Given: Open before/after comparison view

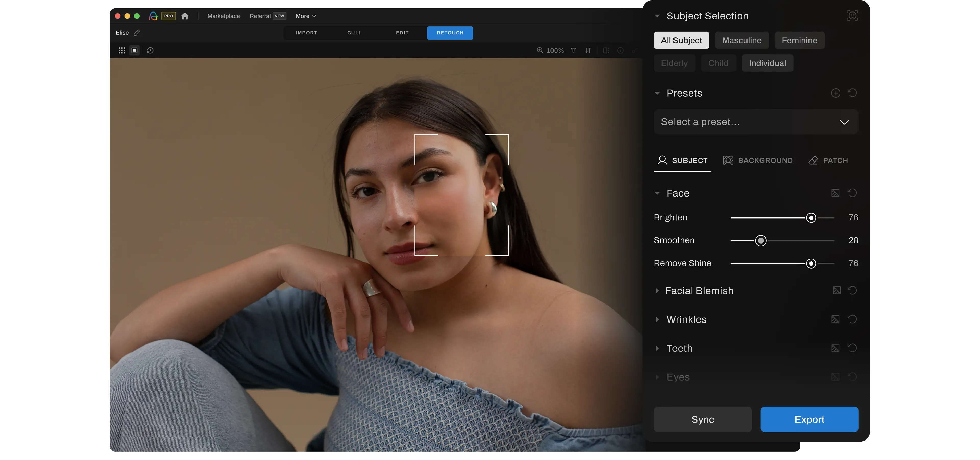Looking at the screenshot, I should point(606,51).
